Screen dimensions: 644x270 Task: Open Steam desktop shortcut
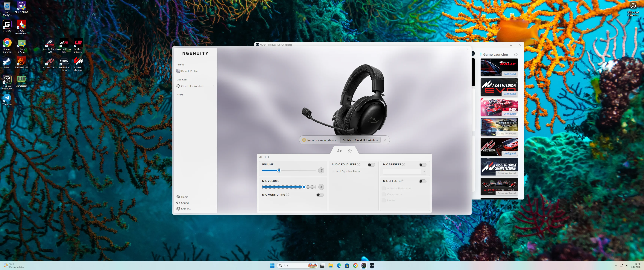[7, 63]
